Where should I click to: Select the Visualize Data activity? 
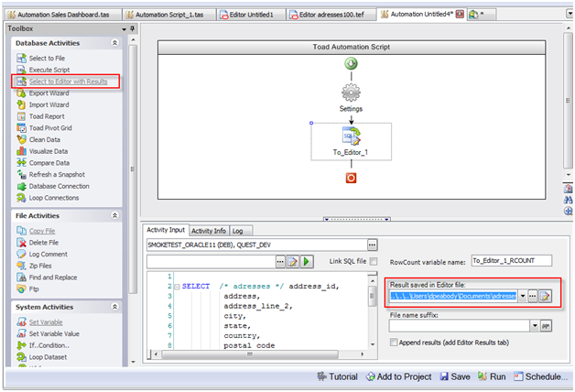coord(42,151)
